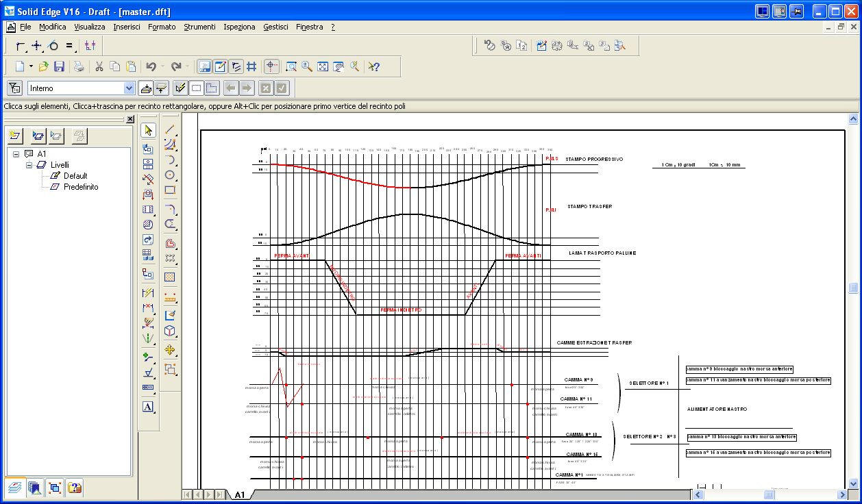Image resolution: width=862 pixels, height=504 pixels.
Task: Select the Predefinito layer in the tree
Action: pyautogui.click(x=81, y=187)
